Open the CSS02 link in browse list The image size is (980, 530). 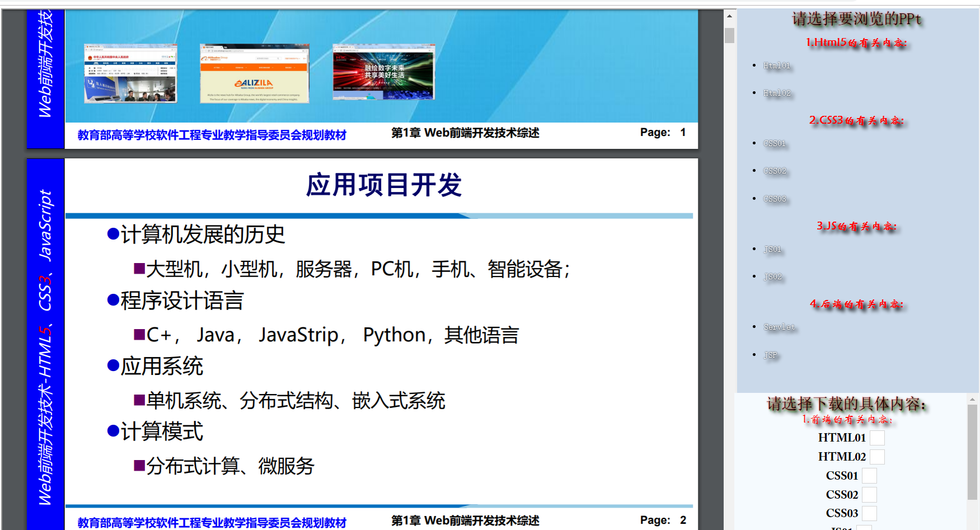click(x=775, y=171)
